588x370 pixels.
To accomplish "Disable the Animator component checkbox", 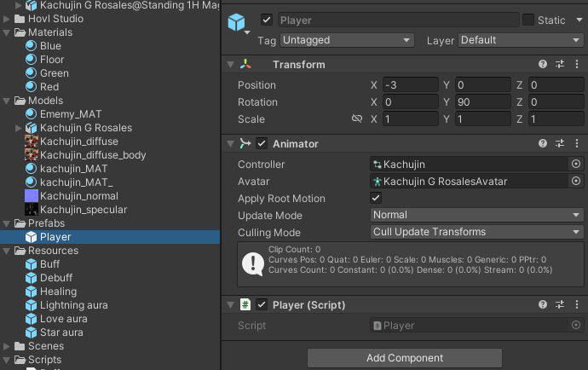I will tap(262, 144).
